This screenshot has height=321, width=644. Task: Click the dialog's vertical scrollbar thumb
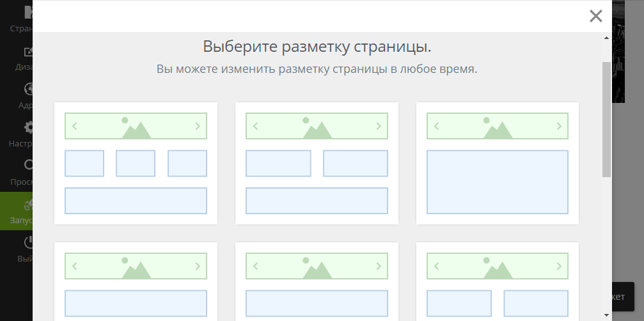click(607, 120)
